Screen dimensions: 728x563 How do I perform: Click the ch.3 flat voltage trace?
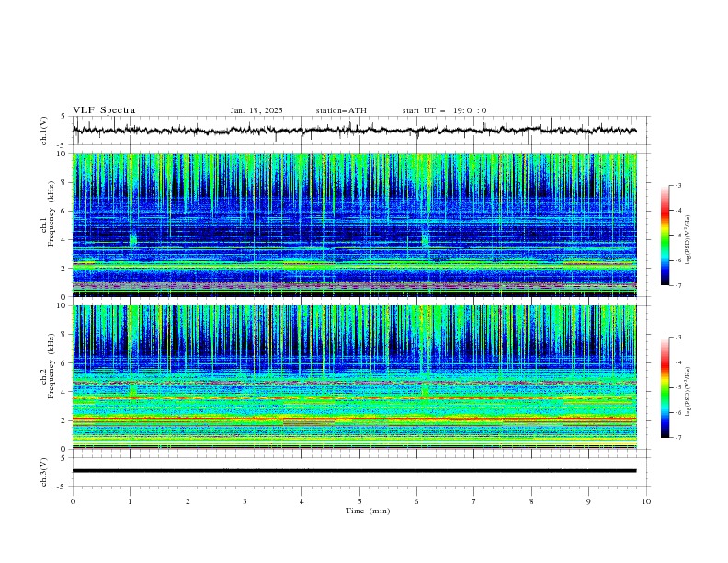tap(354, 471)
